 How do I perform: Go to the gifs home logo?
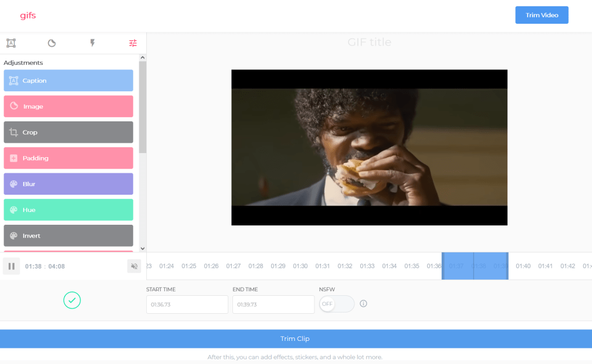[x=28, y=16]
